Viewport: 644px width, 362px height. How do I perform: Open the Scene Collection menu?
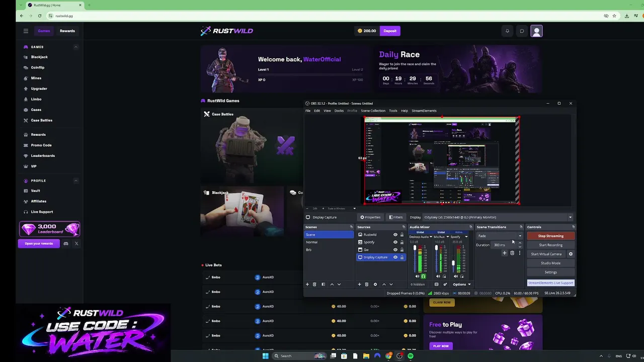pos(373,111)
